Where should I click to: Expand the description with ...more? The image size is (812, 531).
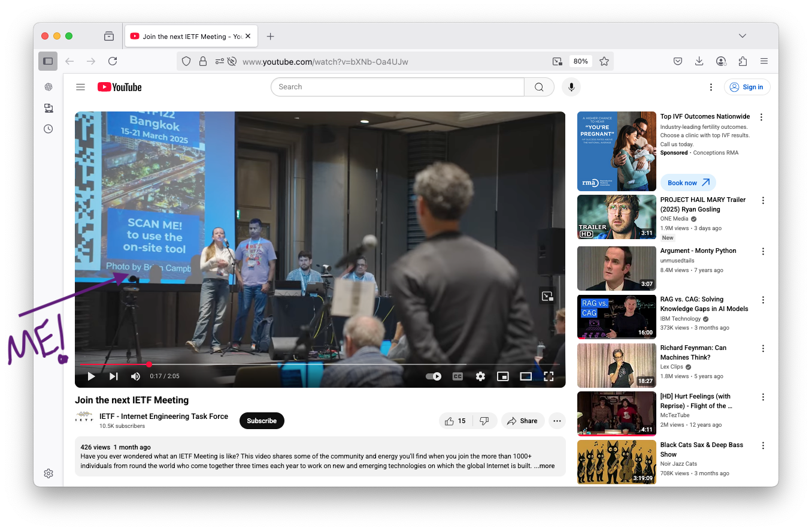544,466
